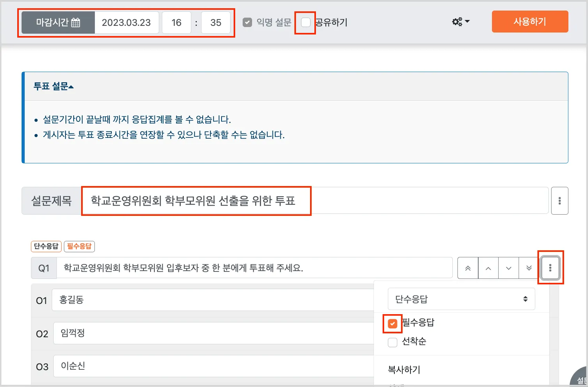Image resolution: width=588 pixels, height=387 pixels.
Task: Open the gear settings dropdown
Action: (x=461, y=22)
